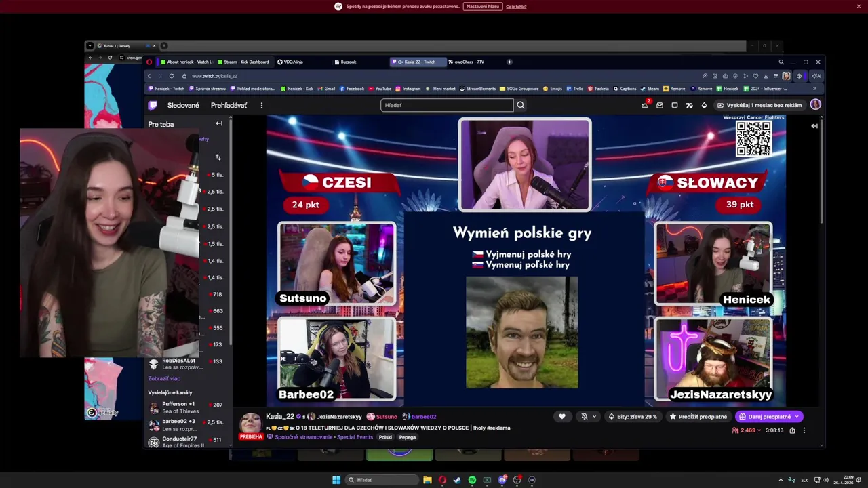Click Daruj predplatné button
868x488 pixels.
point(769,416)
